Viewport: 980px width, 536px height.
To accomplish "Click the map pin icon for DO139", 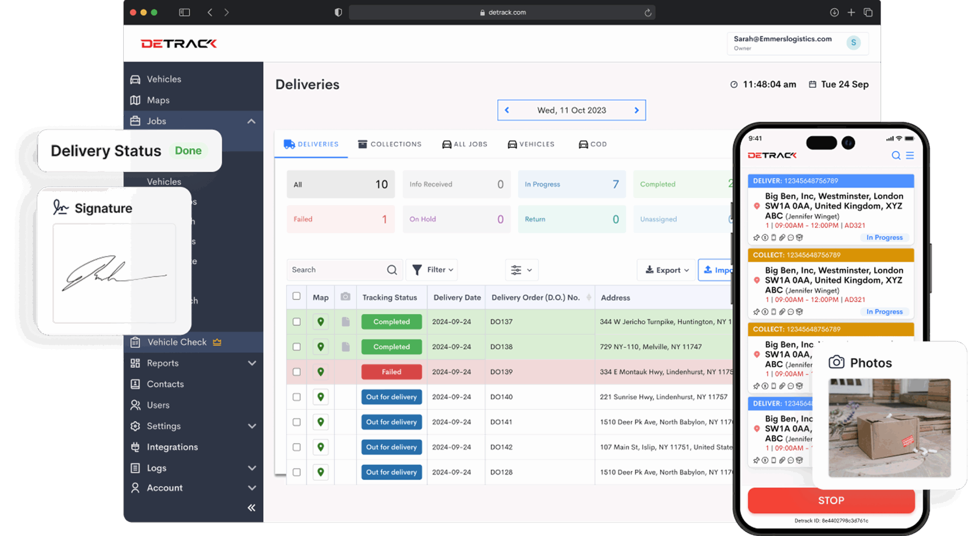I will [320, 372].
